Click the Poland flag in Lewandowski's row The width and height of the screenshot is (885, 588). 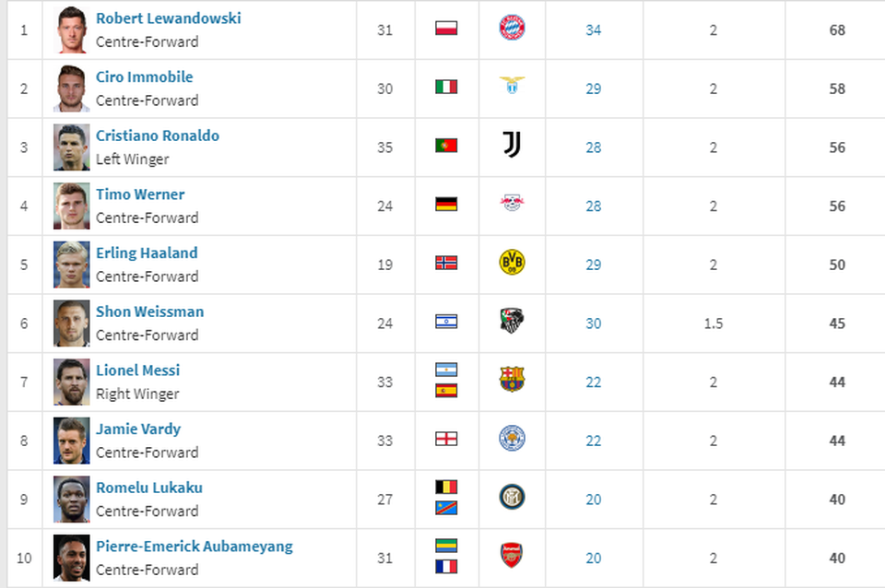coord(446,29)
